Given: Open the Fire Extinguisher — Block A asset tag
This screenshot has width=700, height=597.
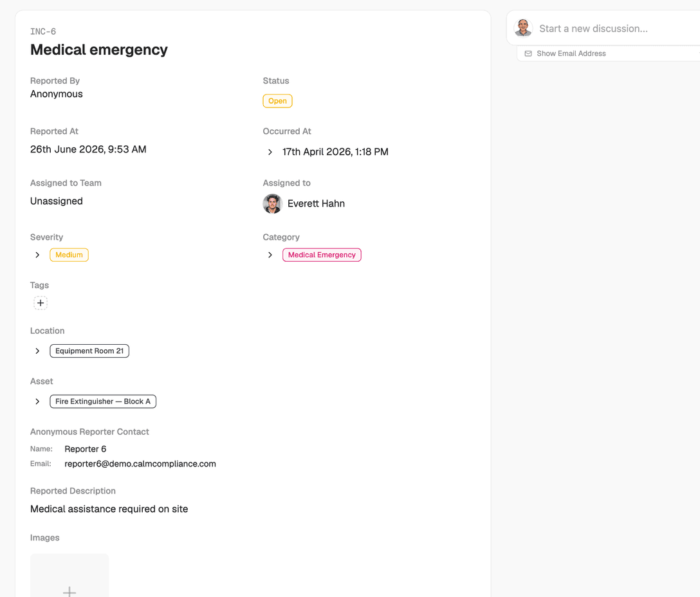Looking at the screenshot, I should [103, 401].
